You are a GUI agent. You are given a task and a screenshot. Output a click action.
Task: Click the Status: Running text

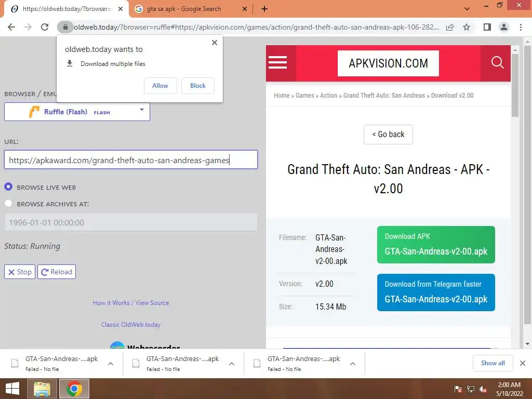(x=32, y=246)
